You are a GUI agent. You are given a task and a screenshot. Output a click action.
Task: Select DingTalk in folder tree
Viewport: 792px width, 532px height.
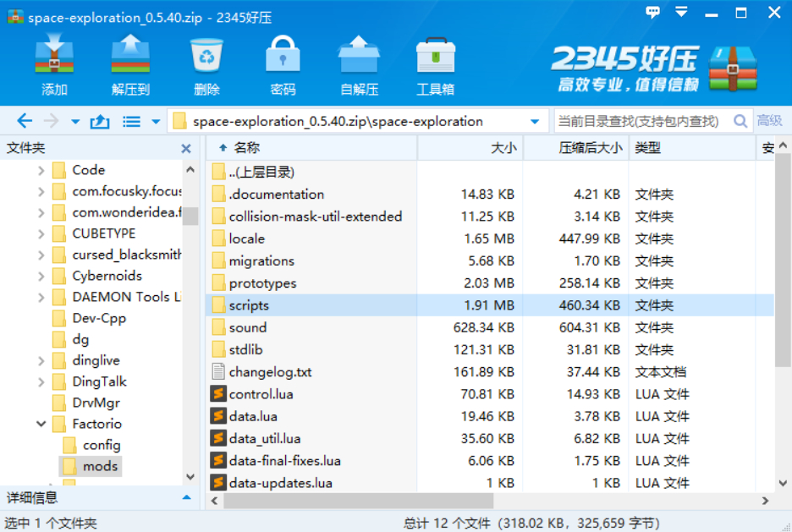pyautogui.click(x=89, y=381)
